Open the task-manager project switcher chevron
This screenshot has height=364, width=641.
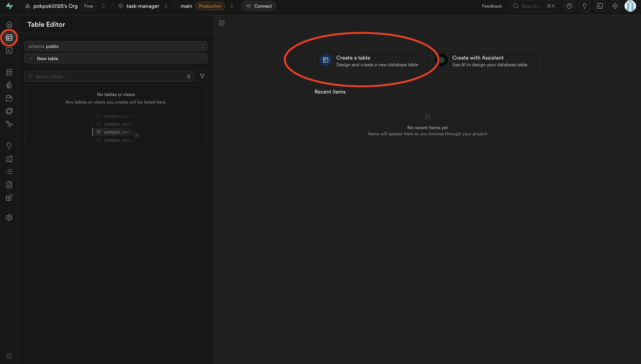pos(166,6)
